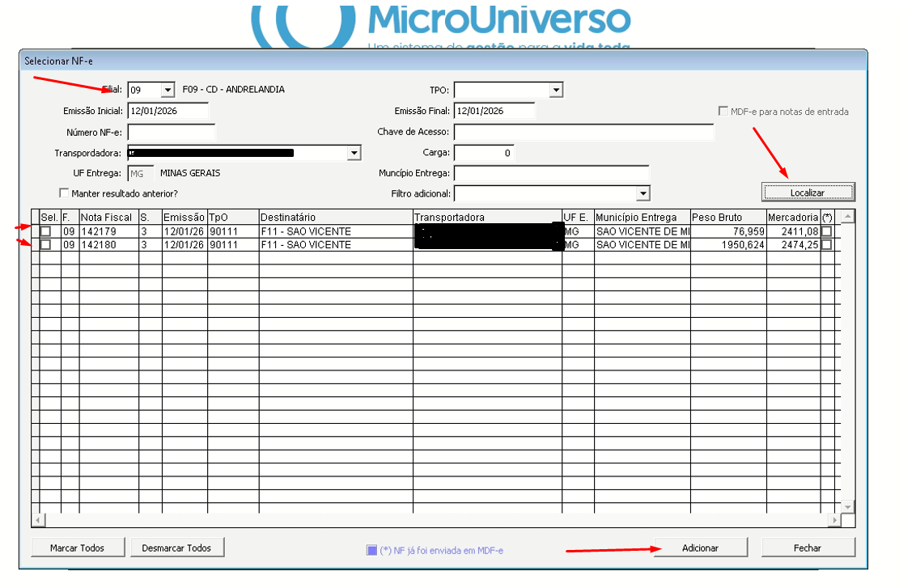912x588 pixels.
Task: Select checkbox for Nota Fiscal 142179
Action: (46, 231)
